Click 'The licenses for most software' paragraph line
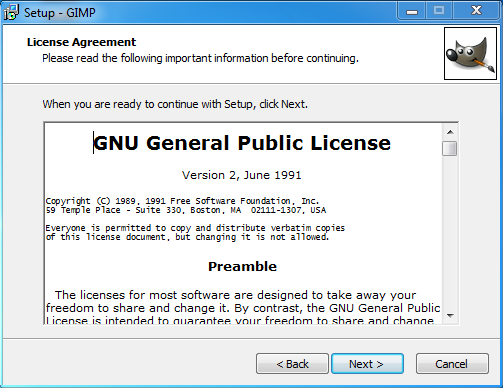This screenshot has width=503, height=388. pos(236,295)
